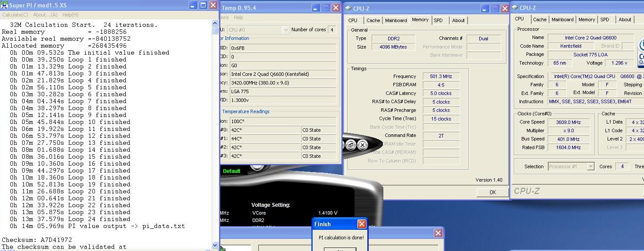This screenshot has height=251, width=644.
Task: Click the VCore value 1.4100 V
Action: coord(328,213)
